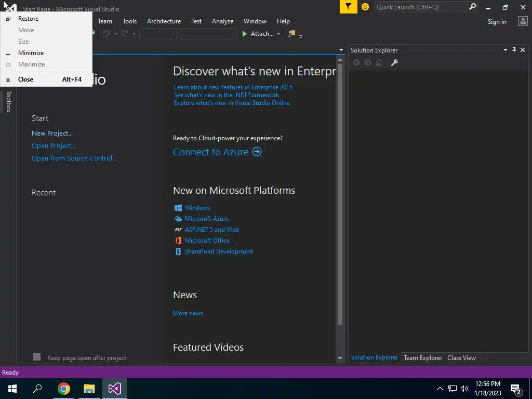
Task: Click the Open Project... link
Action: click(54, 146)
